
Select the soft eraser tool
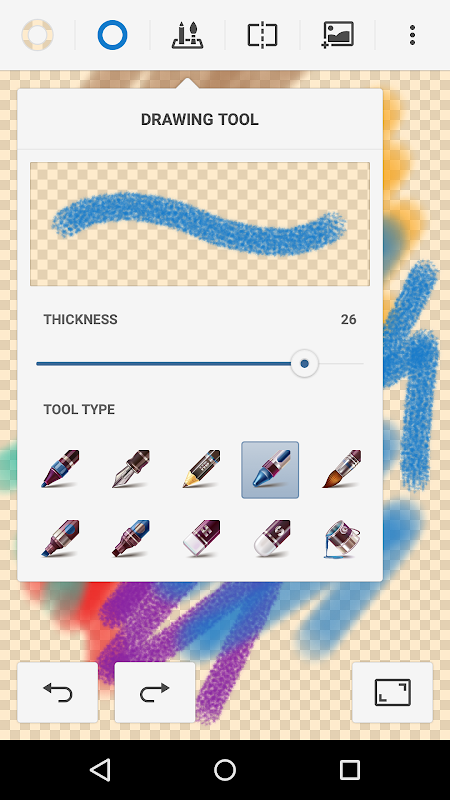click(x=271, y=539)
